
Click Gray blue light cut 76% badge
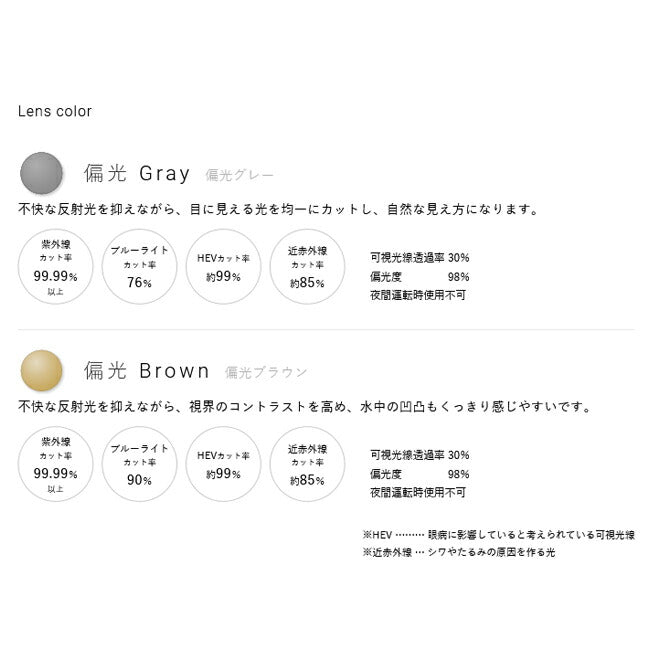(139, 267)
